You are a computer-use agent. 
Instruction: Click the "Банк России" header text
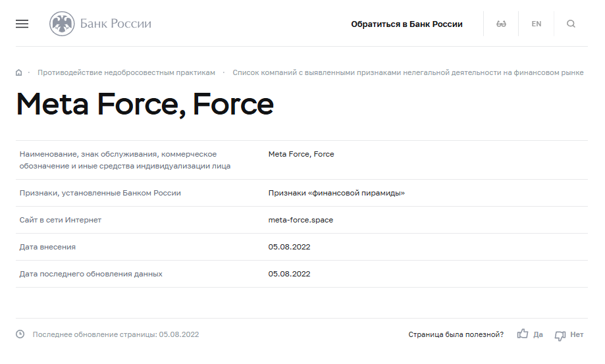[x=116, y=24]
